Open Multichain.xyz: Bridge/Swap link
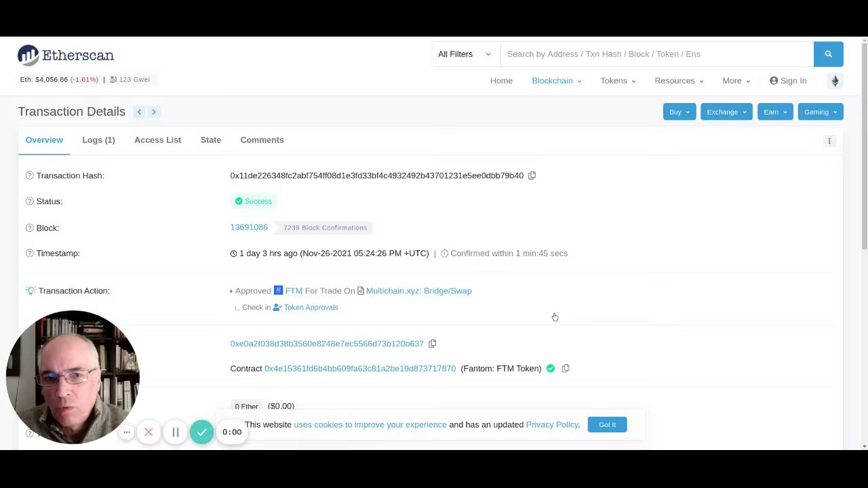 click(418, 291)
